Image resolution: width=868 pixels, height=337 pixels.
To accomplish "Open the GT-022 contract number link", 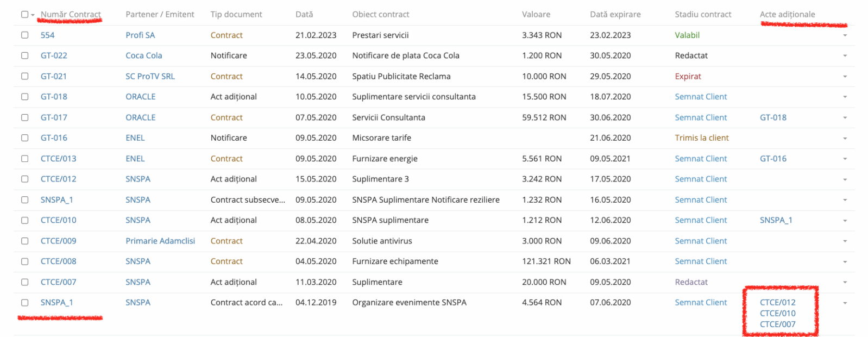I will (x=54, y=55).
